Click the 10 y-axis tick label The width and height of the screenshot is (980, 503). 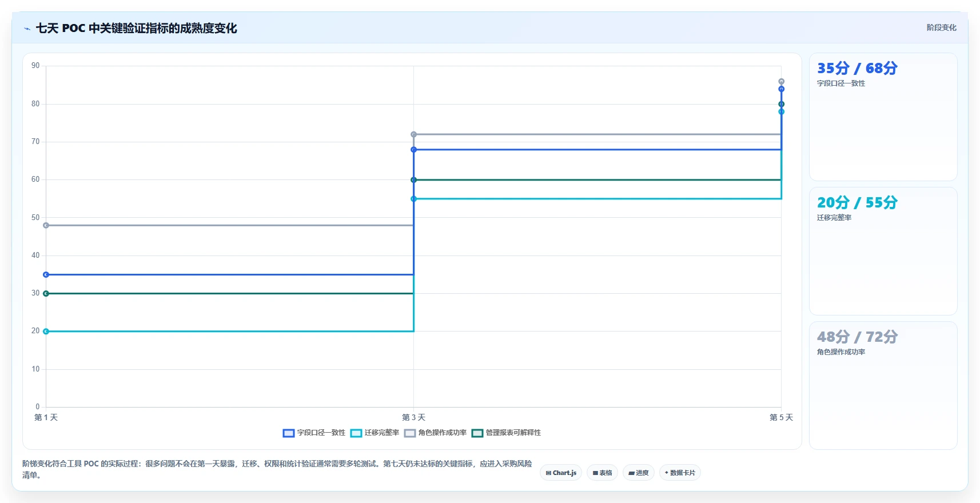tap(35, 369)
